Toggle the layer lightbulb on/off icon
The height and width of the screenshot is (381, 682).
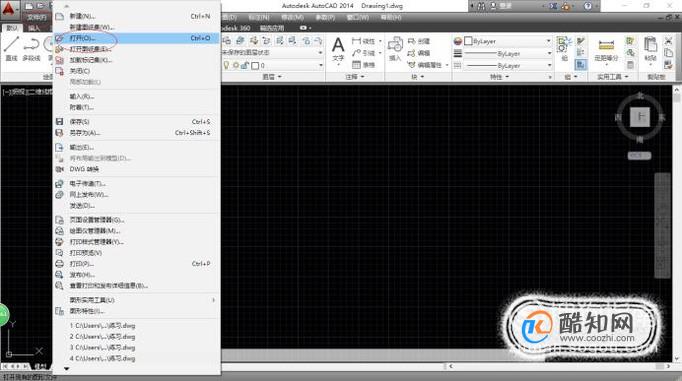click(x=226, y=65)
